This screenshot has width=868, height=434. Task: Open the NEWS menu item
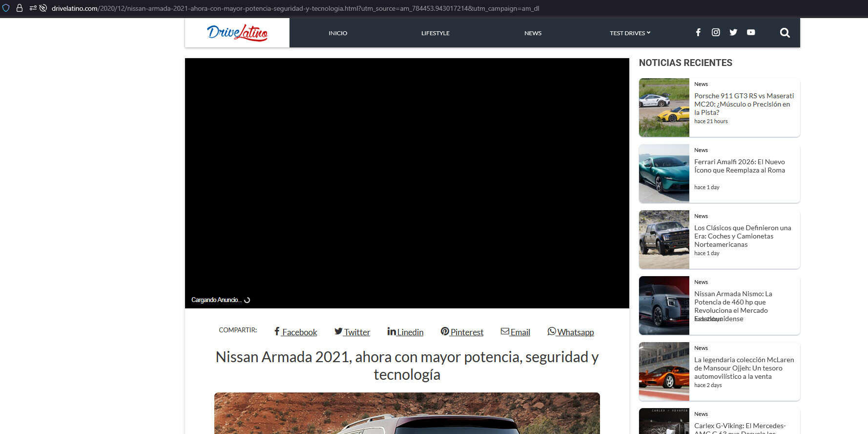(x=533, y=33)
